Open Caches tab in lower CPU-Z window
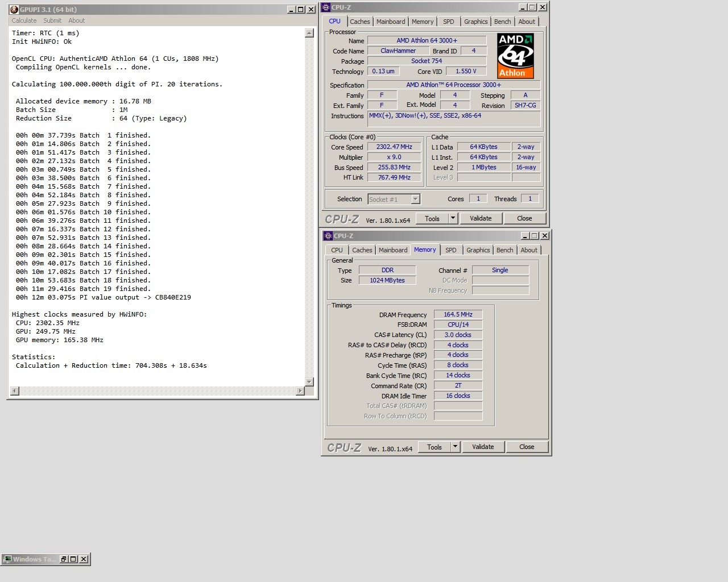This screenshot has height=582, width=728. 362,250
